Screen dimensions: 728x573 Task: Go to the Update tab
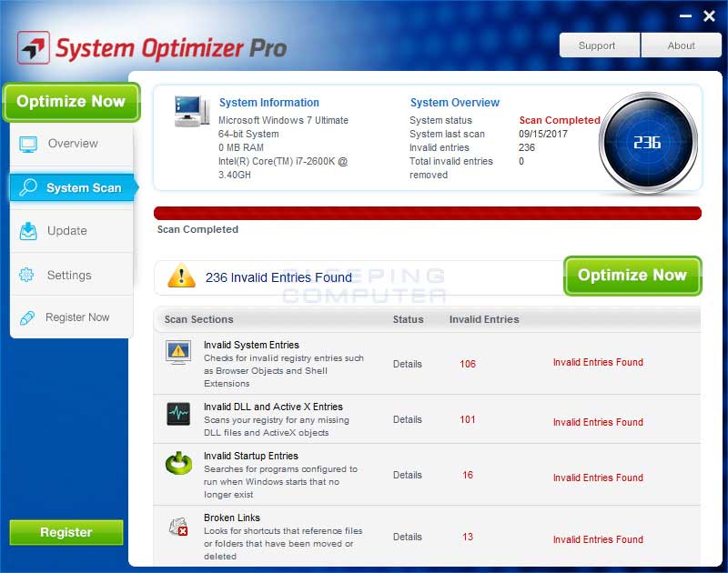pos(72,231)
